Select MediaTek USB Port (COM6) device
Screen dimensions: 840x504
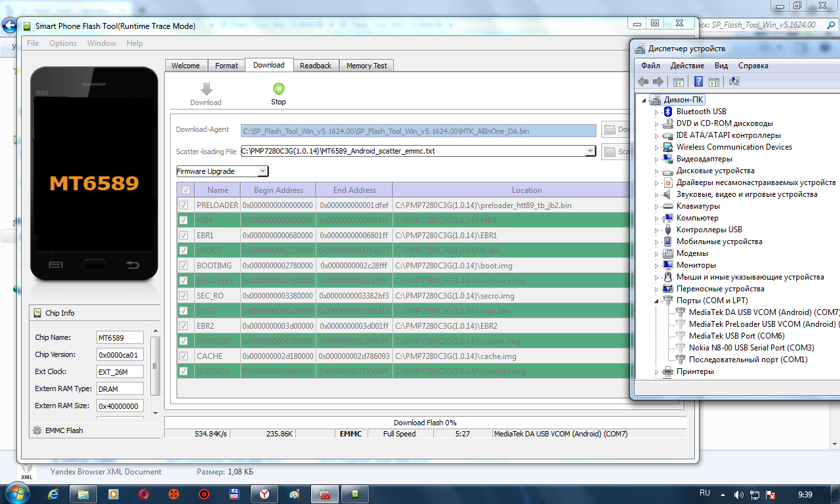point(736,336)
